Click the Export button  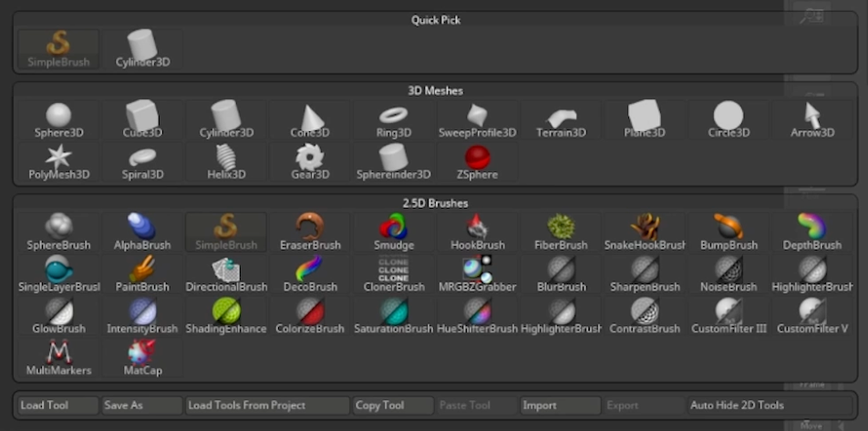pyautogui.click(x=644, y=405)
